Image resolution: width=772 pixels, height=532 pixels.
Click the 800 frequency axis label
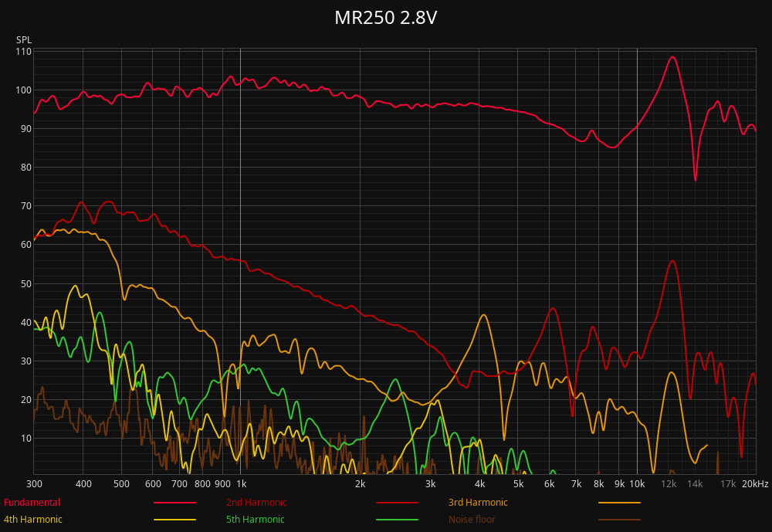(202, 483)
